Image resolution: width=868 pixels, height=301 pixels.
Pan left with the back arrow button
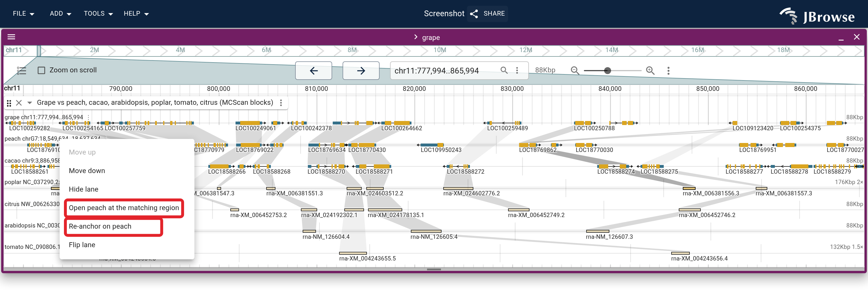click(313, 70)
